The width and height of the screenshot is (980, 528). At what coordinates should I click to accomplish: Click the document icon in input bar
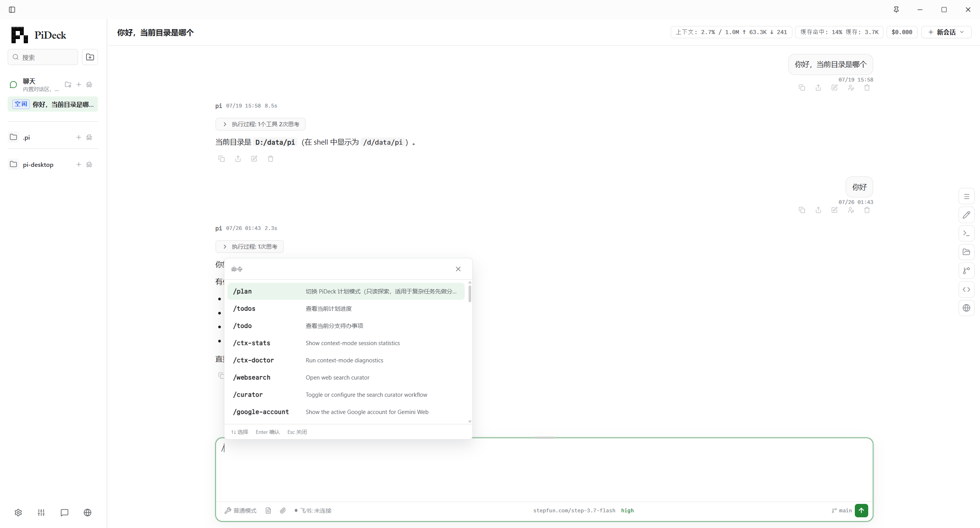coord(268,511)
